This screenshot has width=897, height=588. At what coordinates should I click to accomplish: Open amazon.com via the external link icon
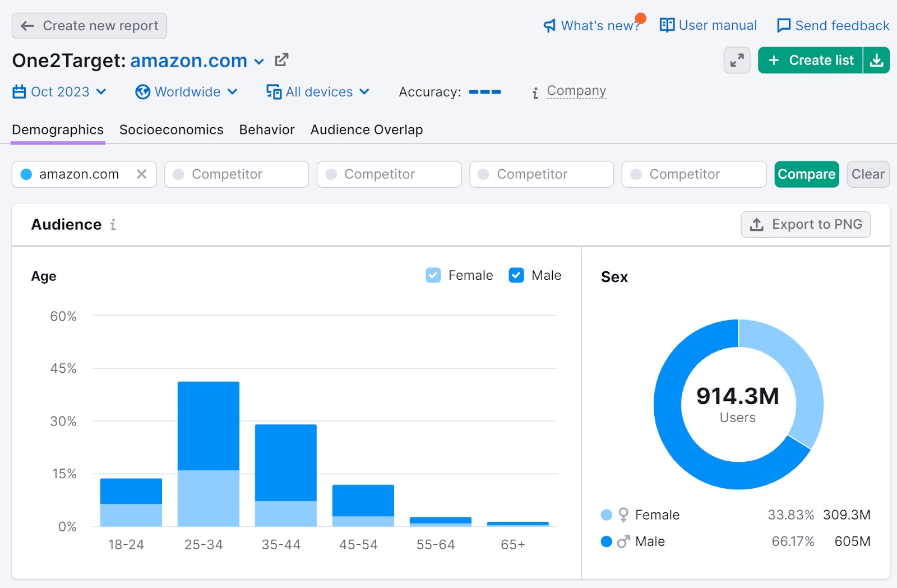click(281, 59)
